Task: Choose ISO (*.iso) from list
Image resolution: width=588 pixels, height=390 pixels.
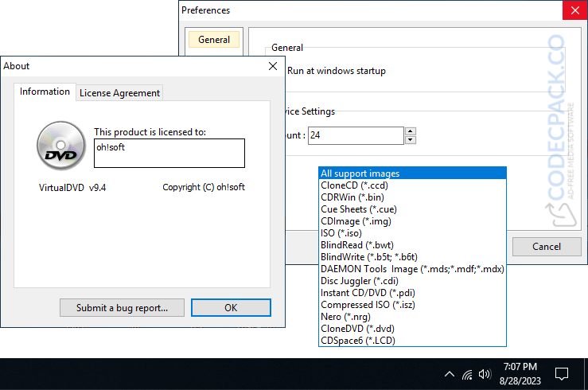Action: pos(412,233)
